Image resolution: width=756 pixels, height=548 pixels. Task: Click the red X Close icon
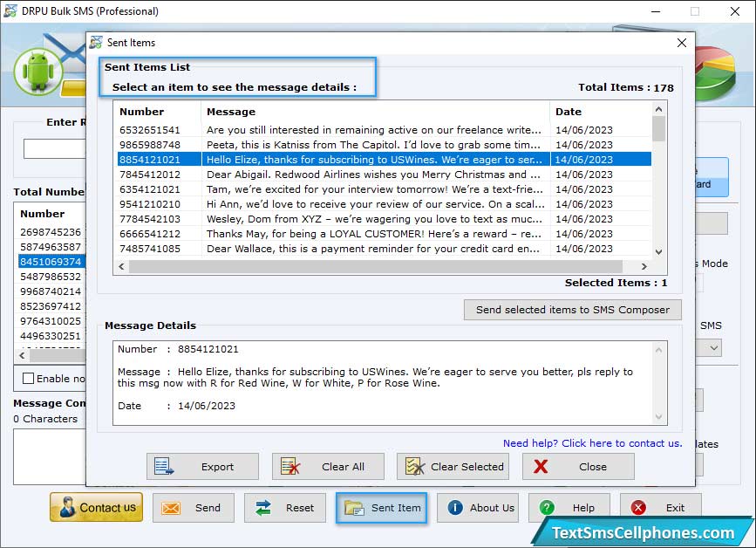click(541, 467)
